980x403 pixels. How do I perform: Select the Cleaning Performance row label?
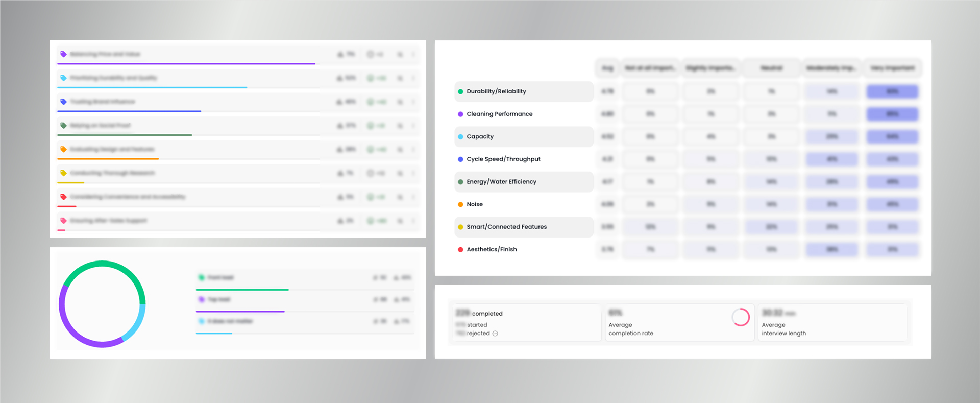pyautogui.click(x=499, y=114)
